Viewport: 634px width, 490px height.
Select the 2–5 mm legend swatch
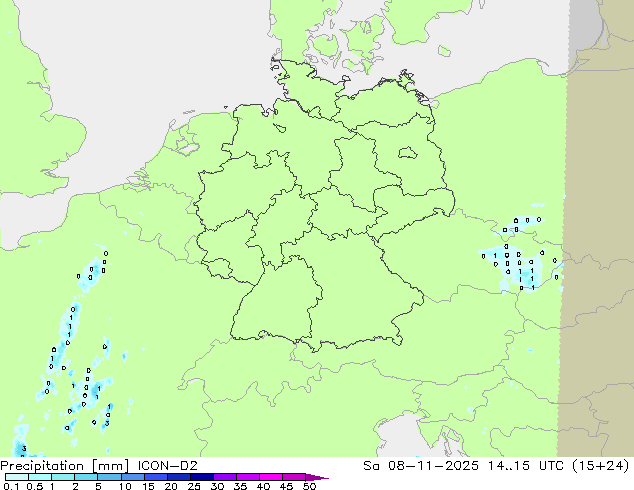coord(86,477)
